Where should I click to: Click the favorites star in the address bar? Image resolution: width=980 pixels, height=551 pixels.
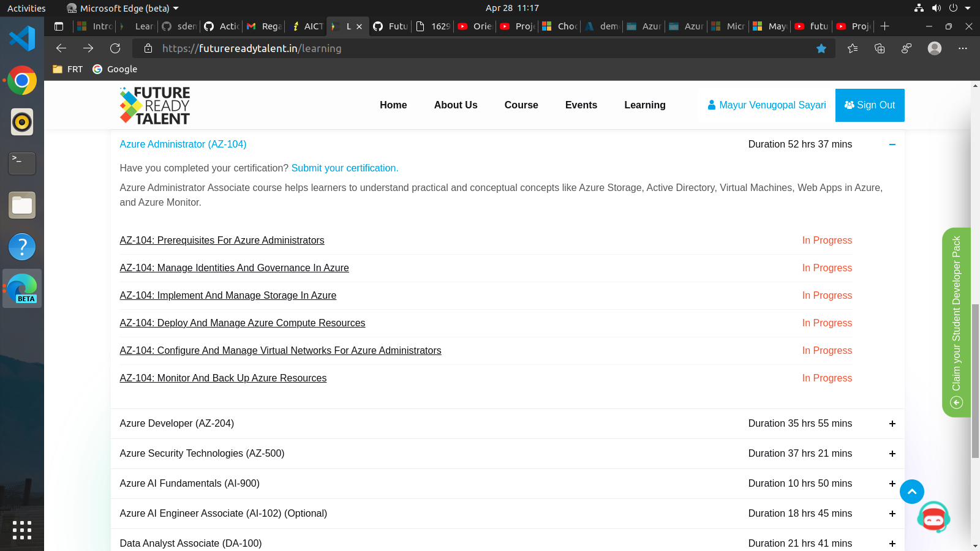[x=821, y=48]
